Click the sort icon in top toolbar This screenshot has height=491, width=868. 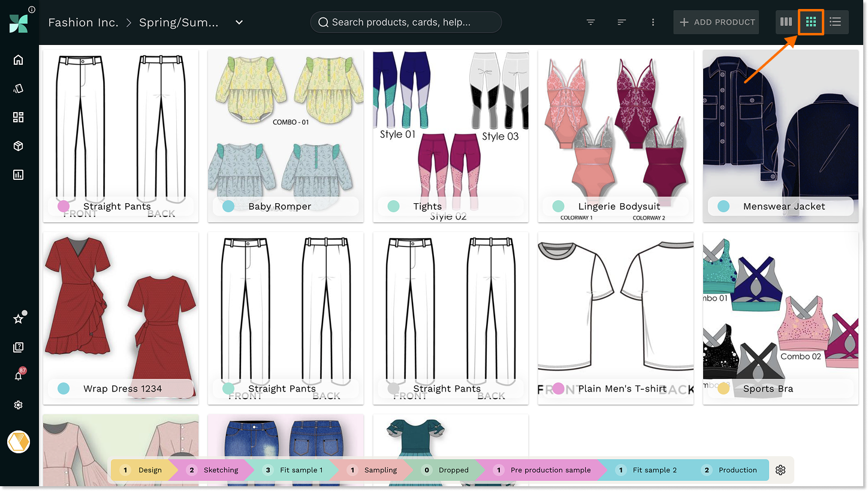pyautogui.click(x=622, y=22)
